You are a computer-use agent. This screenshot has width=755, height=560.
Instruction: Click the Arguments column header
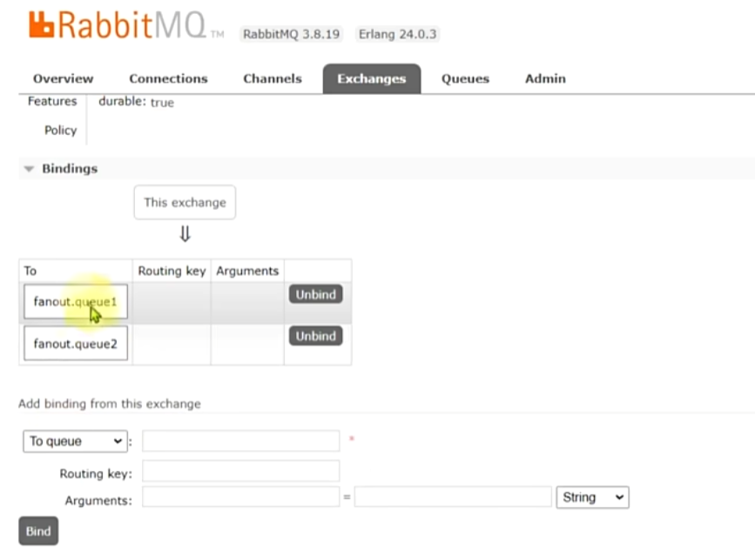(x=247, y=271)
